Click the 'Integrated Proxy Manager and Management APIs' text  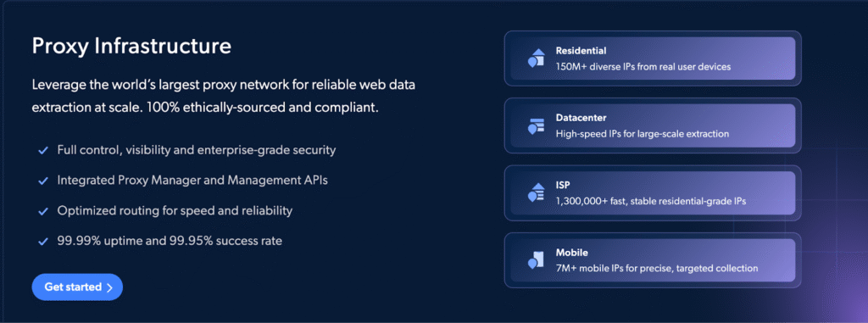point(192,181)
